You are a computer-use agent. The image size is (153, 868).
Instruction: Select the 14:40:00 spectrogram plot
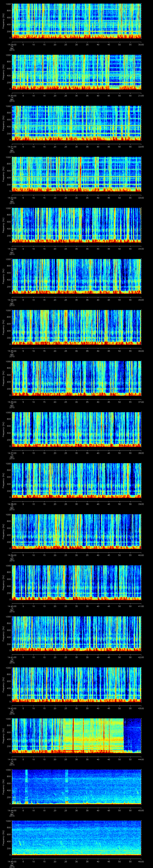(x=76, y=583)
